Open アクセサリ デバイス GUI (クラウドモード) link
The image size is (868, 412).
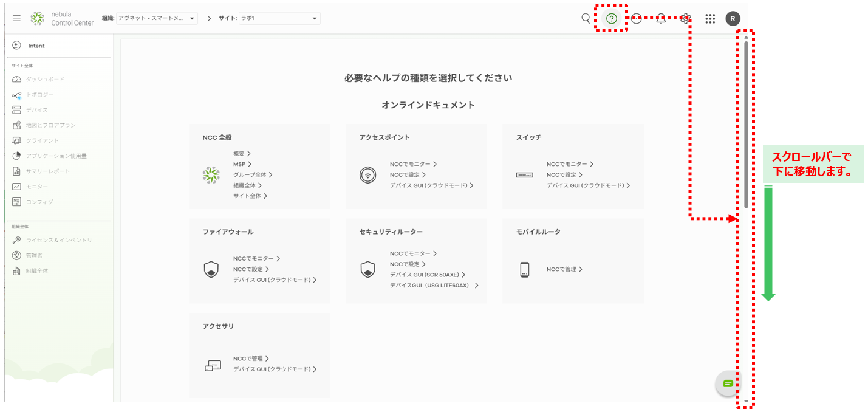pyautogui.click(x=275, y=369)
